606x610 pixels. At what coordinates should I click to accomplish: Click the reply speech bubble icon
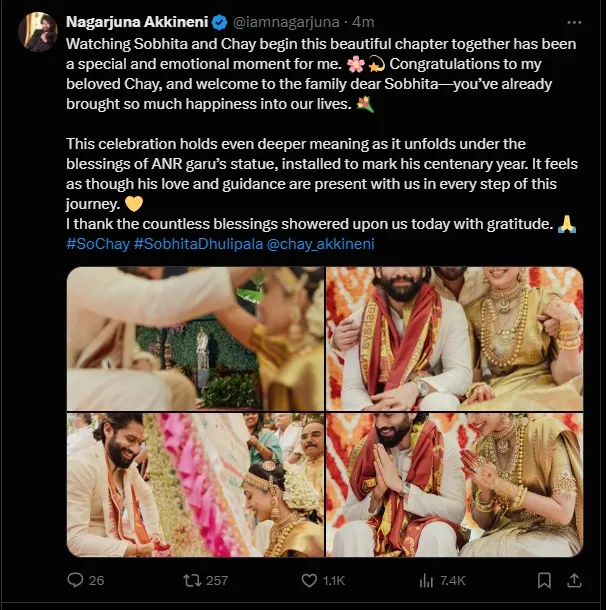75,580
